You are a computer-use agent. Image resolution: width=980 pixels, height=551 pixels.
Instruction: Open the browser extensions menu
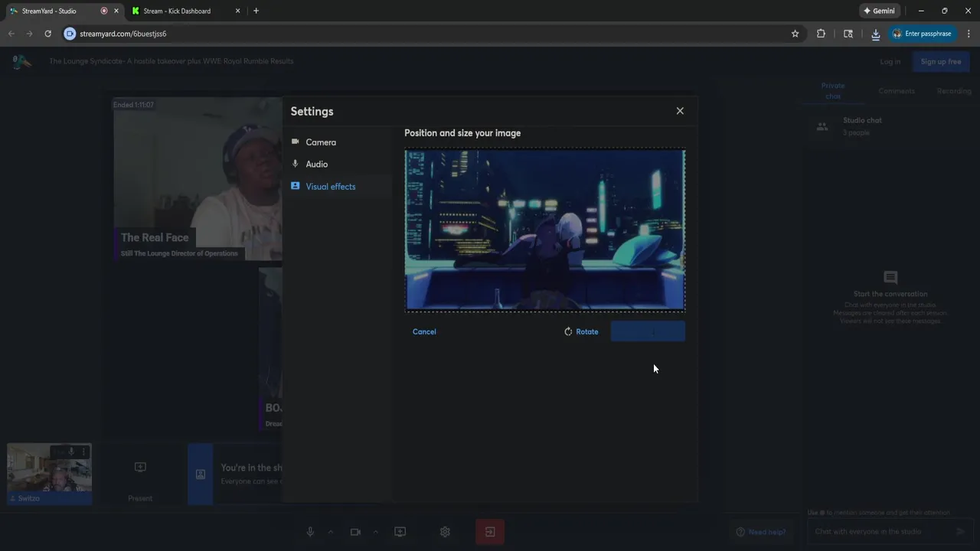click(x=821, y=34)
